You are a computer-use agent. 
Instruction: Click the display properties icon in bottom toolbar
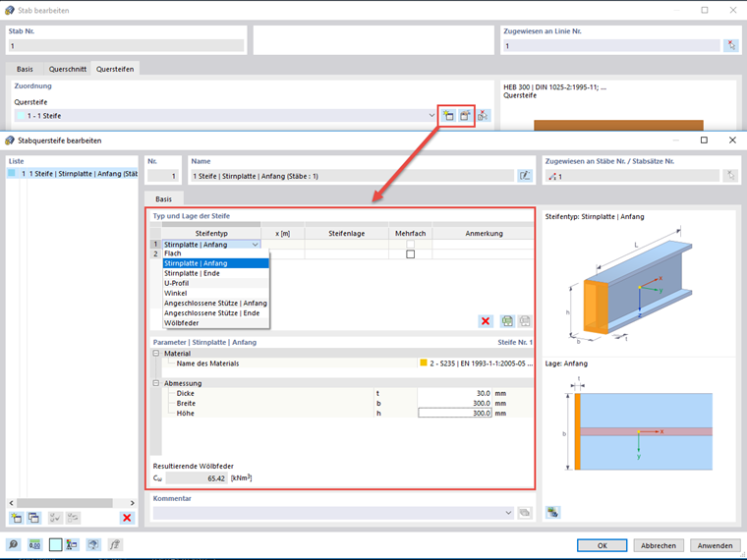(72, 544)
